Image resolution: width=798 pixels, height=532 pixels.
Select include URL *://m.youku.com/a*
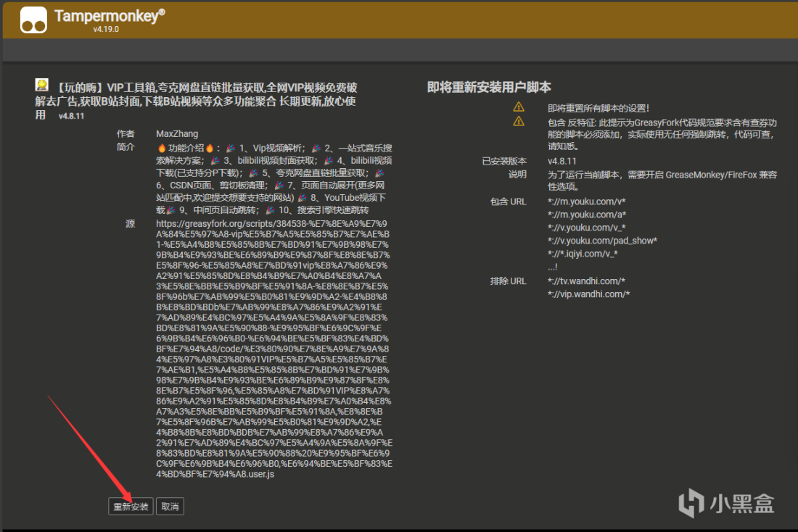(x=587, y=215)
